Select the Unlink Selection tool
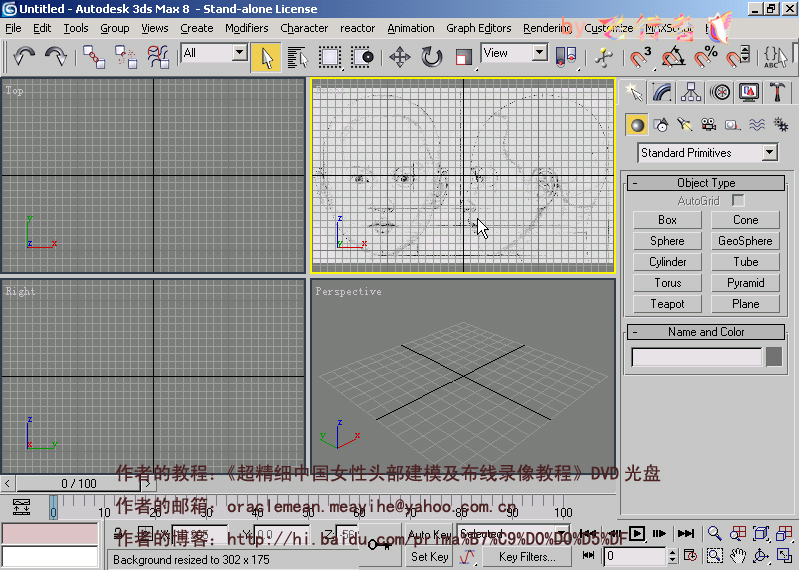Viewport: 799px width, 570px height. pyautogui.click(x=125, y=57)
